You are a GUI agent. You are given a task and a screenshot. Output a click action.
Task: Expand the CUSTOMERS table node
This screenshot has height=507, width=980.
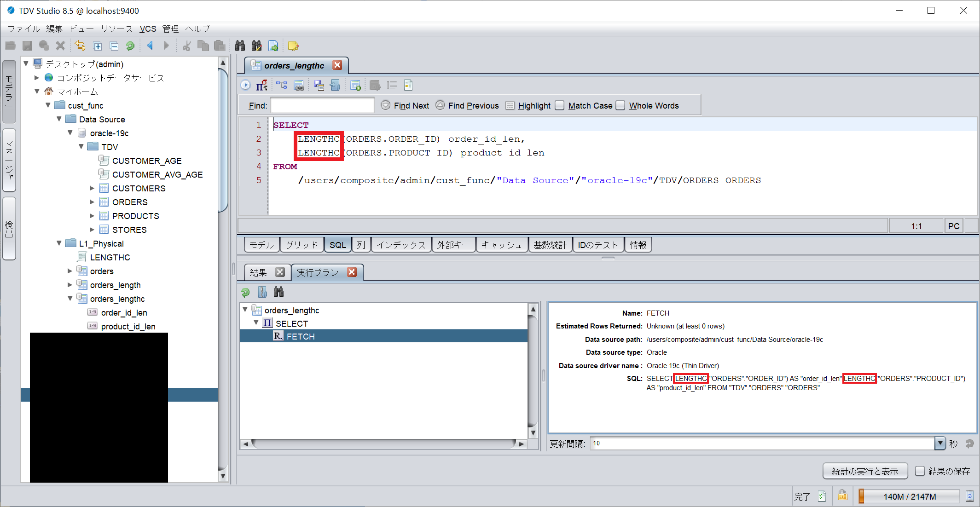pos(92,188)
